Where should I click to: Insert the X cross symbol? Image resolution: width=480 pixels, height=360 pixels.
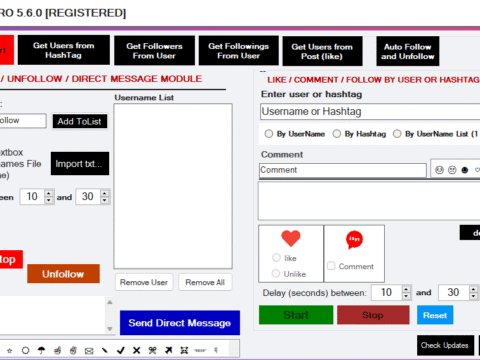136,350
